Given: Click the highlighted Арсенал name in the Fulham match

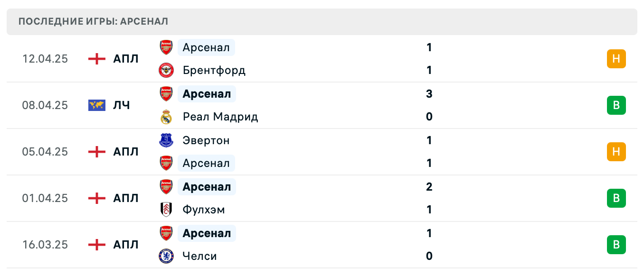Looking at the screenshot, I should 207,187.
